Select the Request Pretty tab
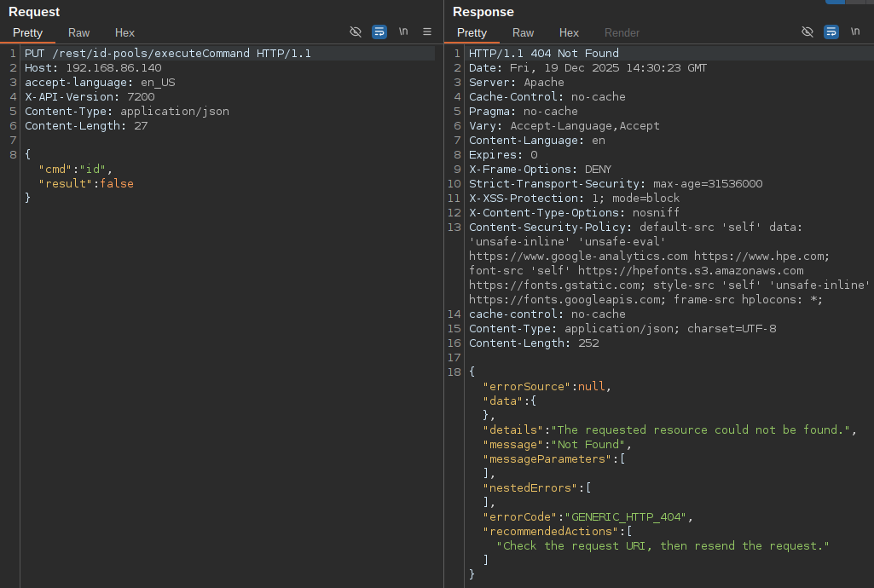The height and width of the screenshot is (588, 874). [27, 33]
